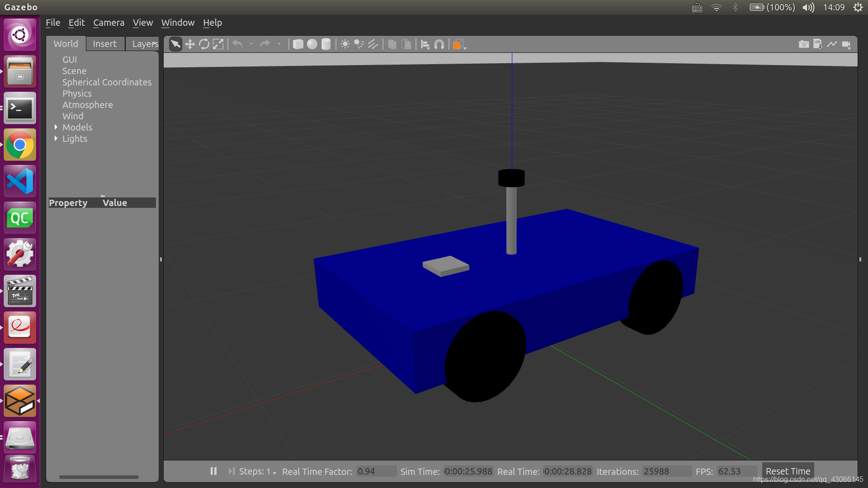Select Physics in the World tree

pyautogui.click(x=77, y=94)
